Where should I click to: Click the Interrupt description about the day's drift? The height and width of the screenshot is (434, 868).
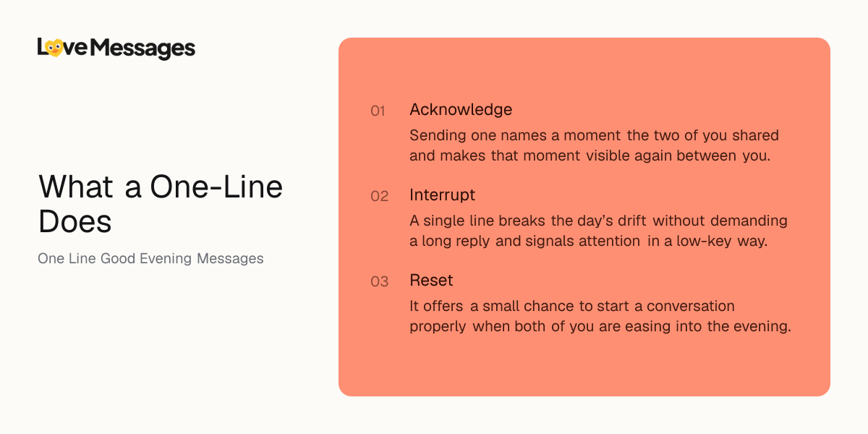(598, 231)
